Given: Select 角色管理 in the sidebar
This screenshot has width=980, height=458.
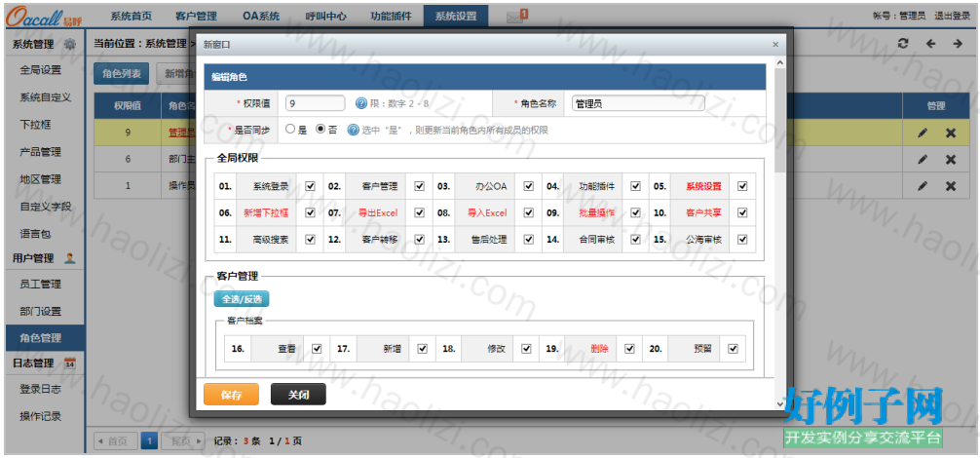Looking at the screenshot, I should (x=45, y=338).
